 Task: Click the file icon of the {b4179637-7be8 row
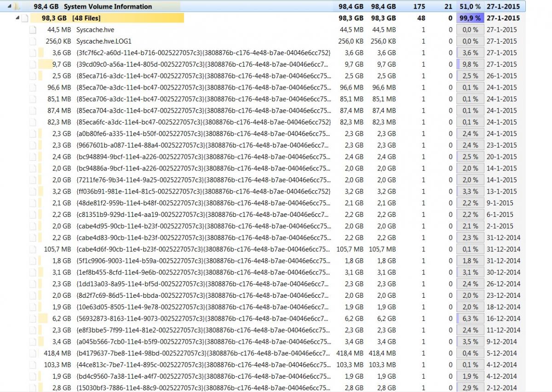(32, 353)
